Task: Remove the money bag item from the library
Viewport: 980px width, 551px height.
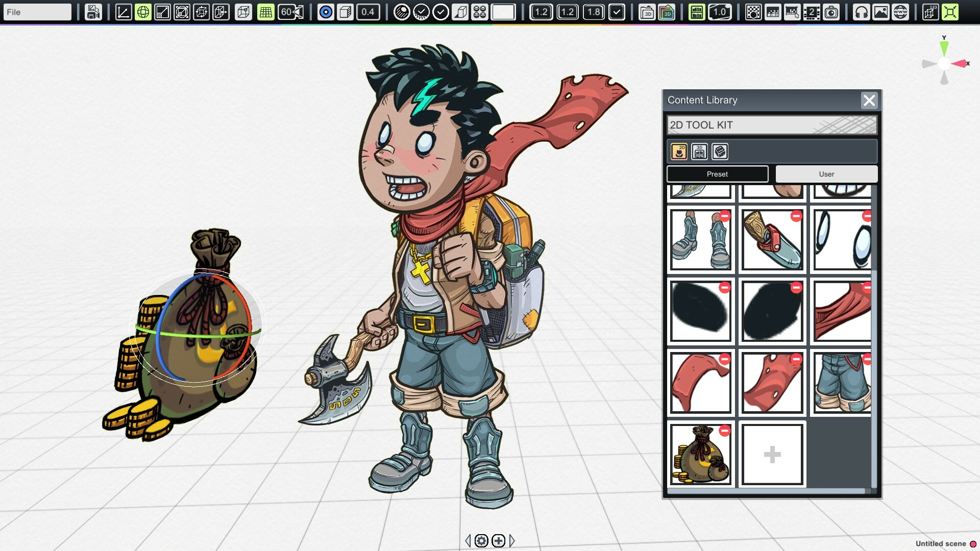Action: click(x=725, y=431)
